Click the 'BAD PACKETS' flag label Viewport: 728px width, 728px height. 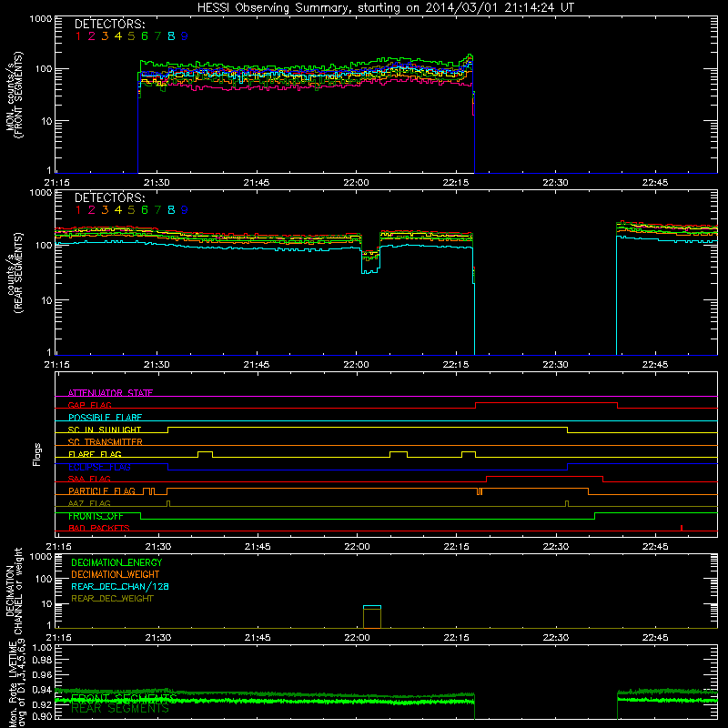click(x=99, y=528)
